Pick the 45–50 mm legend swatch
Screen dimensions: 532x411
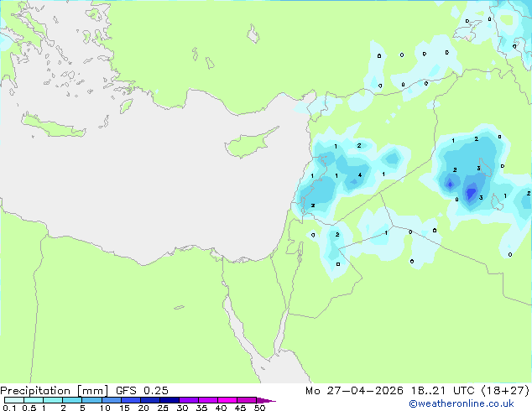coord(247,400)
